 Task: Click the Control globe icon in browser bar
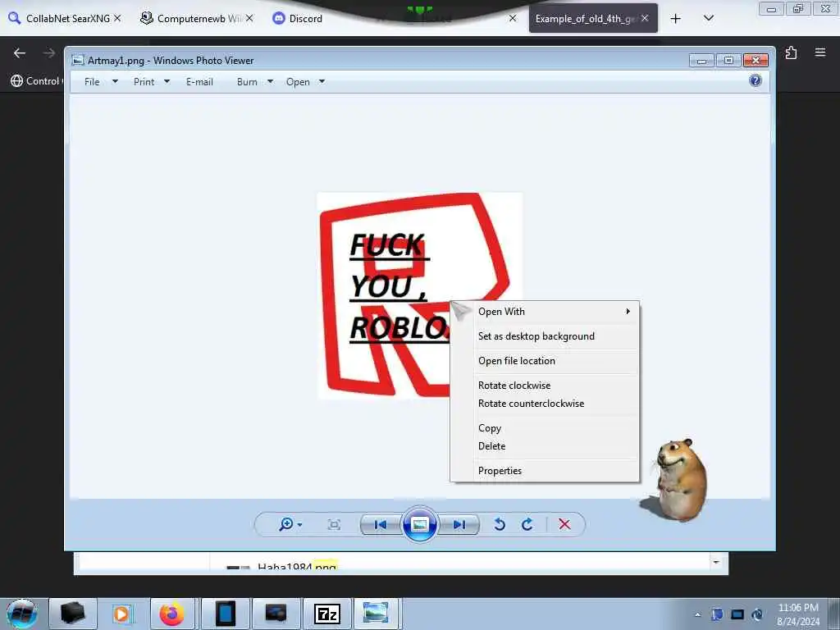coord(16,81)
